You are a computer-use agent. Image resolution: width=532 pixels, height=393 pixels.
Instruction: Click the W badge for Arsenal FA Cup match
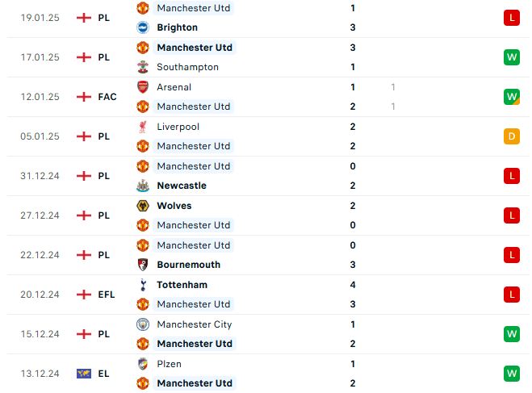click(512, 97)
